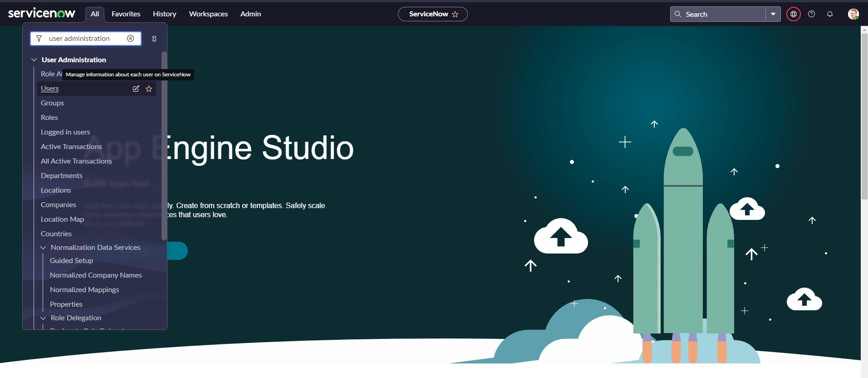This screenshot has width=868, height=378.
Task: Collapse Normalization Data Services group
Action: coord(44,248)
